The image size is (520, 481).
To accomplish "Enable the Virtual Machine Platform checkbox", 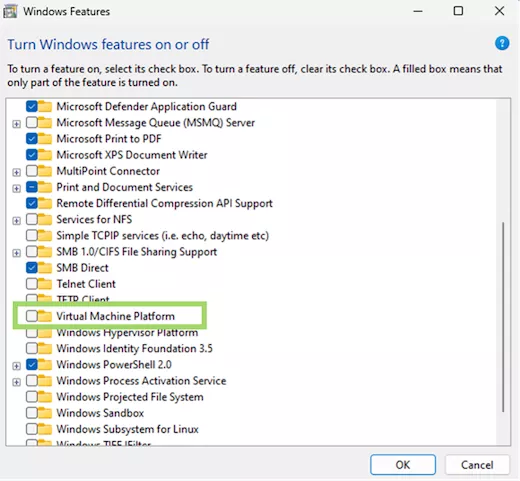I will pos(32,316).
